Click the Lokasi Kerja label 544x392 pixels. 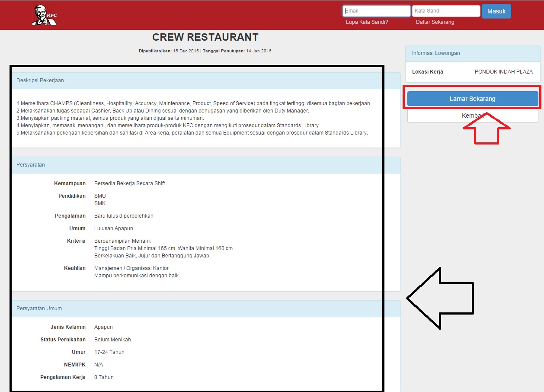tap(428, 72)
